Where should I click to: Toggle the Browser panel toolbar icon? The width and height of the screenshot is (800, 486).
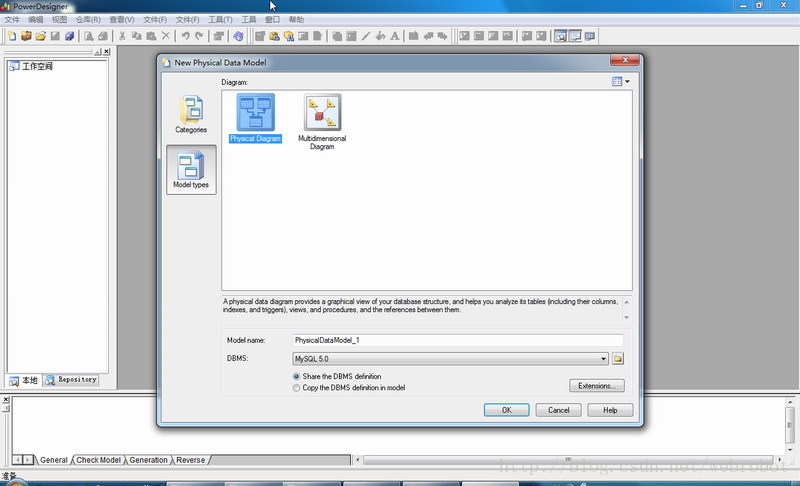[561, 36]
